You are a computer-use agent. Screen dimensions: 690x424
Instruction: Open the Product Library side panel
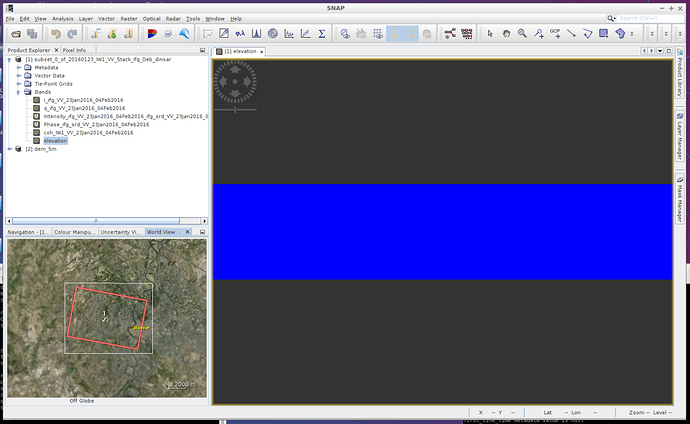pos(679,73)
